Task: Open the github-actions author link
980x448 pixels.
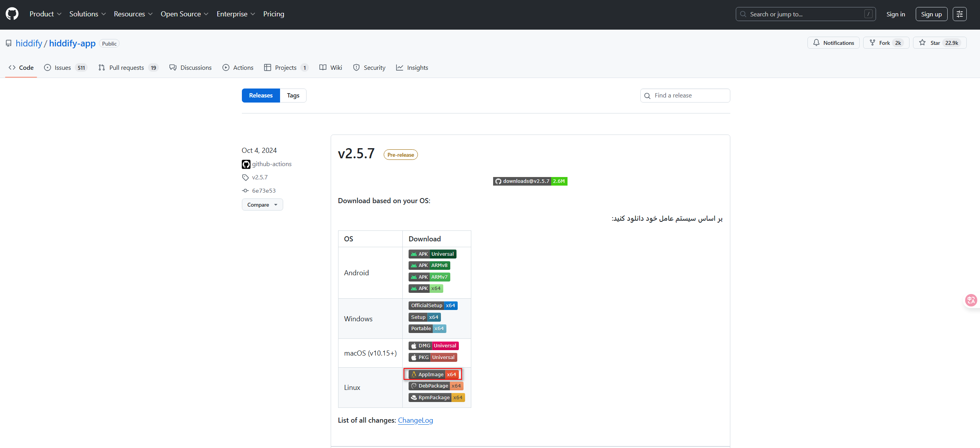Action: 272,164
